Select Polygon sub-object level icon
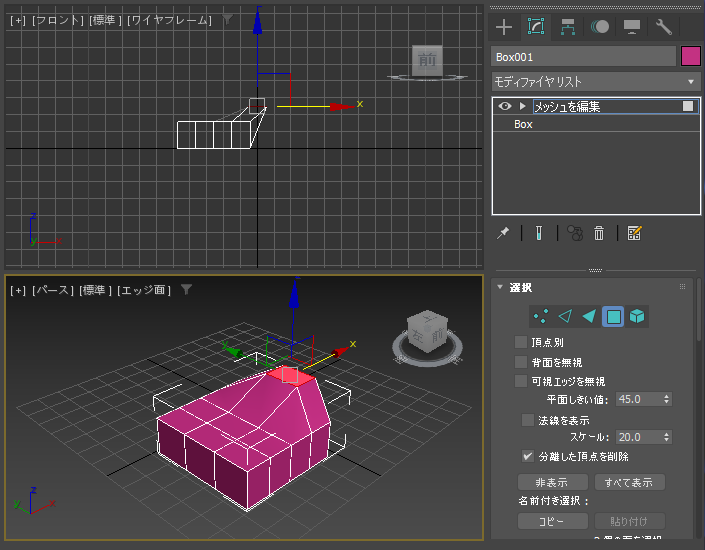The height and width of the screenshot is (550, 705). [613, 316]
